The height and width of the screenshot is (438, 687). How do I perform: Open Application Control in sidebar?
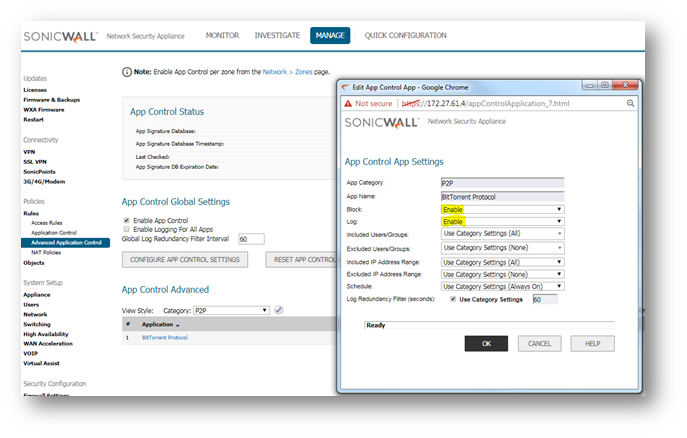54,233
